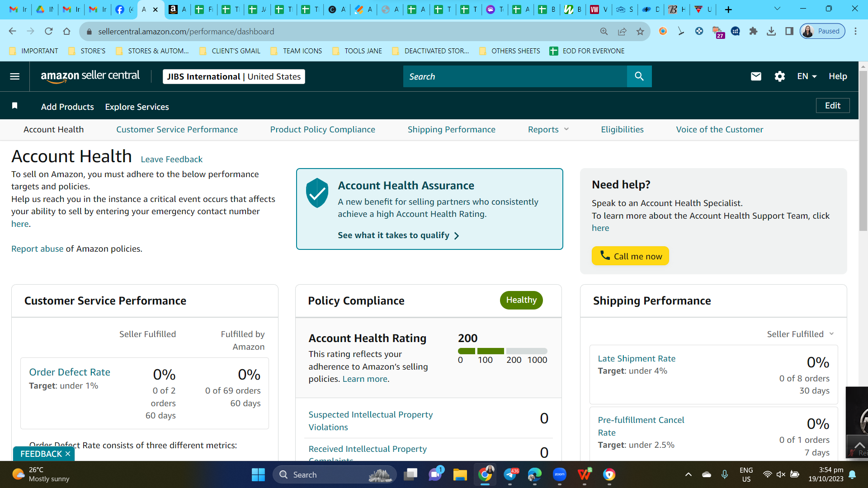Click the Windows taskbar Search box
Image resolution: width=868 pixels, height=488 pixels.
(335, 474)
